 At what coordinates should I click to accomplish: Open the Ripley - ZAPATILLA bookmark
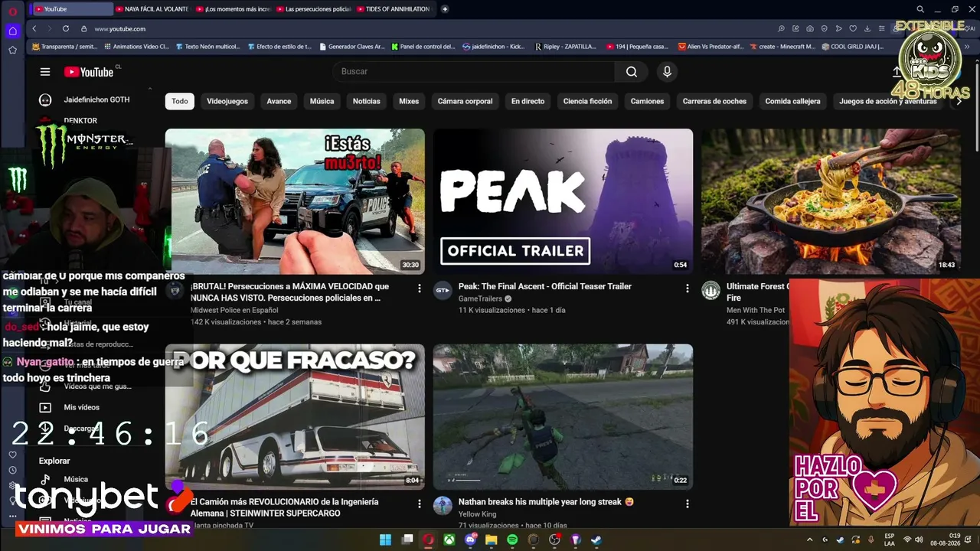[565, 47]
